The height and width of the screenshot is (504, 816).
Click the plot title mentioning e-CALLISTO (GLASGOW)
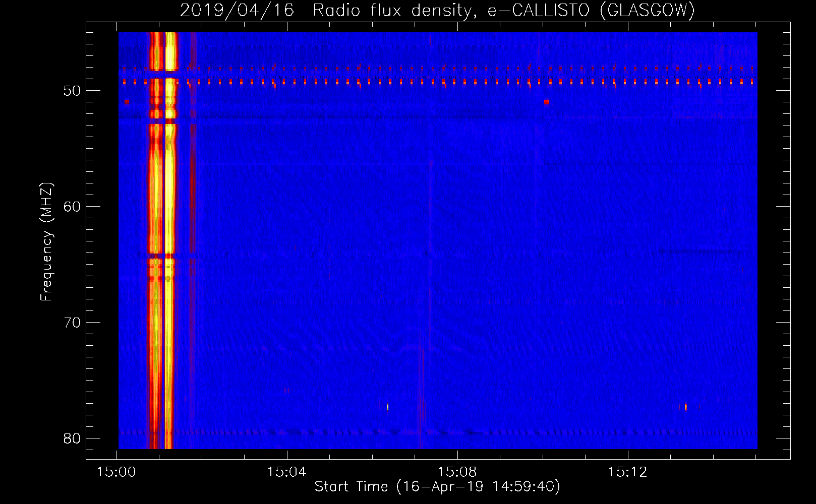[437, 10]
